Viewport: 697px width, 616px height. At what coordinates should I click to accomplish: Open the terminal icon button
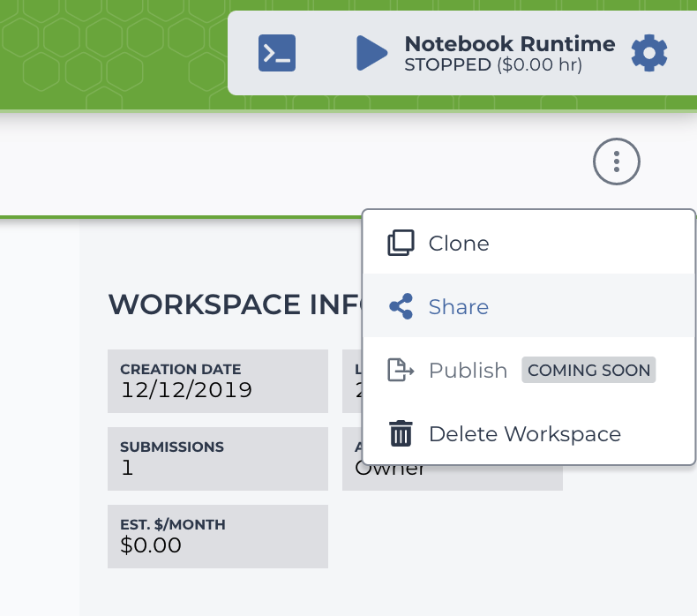tap(277, 53)
